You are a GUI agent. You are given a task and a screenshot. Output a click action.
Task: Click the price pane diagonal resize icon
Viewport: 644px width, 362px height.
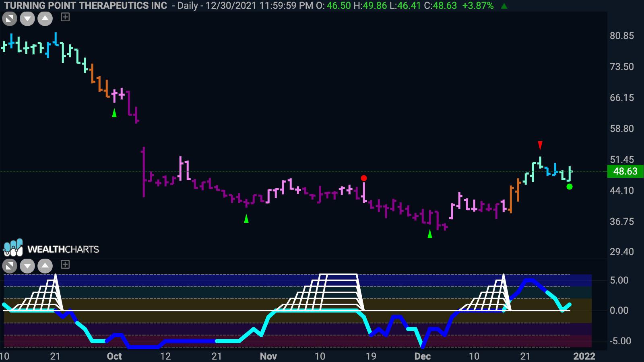tap(10, 19)
